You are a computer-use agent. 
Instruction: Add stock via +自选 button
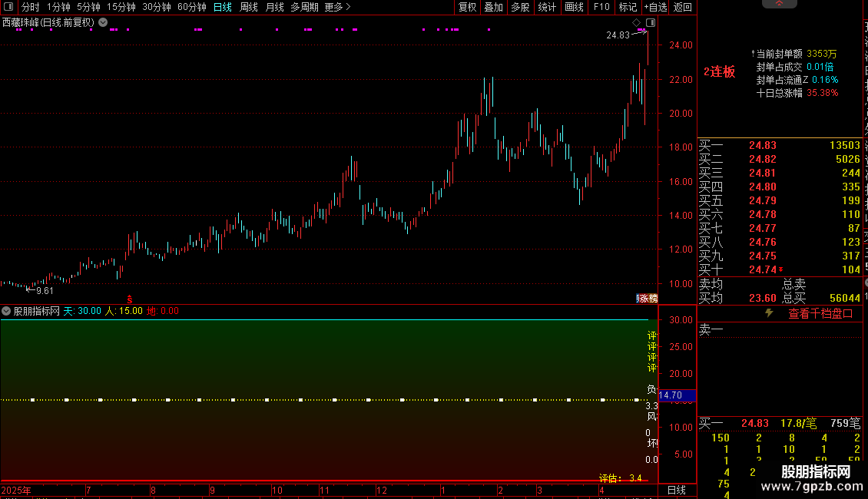[x=656, y=7]
